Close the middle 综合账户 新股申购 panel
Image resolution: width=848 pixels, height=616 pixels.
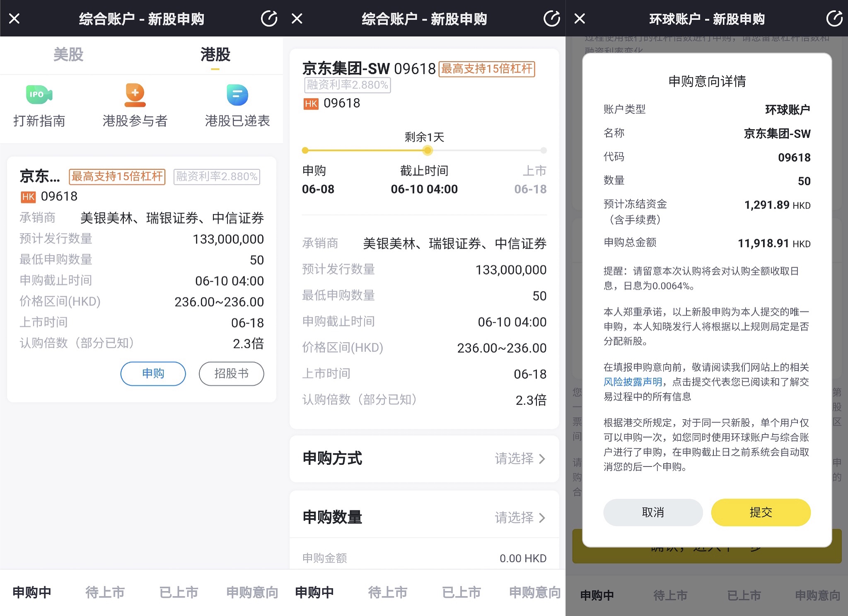297,19
